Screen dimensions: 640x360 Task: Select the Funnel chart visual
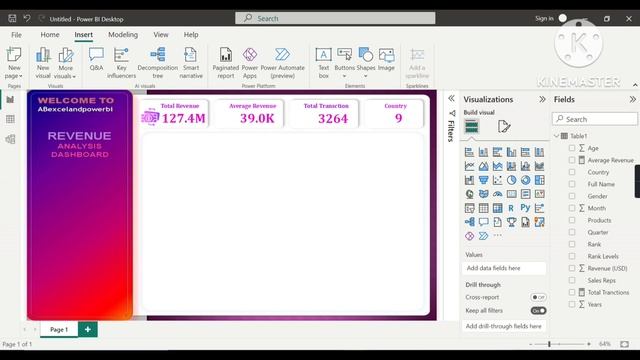coord(483,180)
